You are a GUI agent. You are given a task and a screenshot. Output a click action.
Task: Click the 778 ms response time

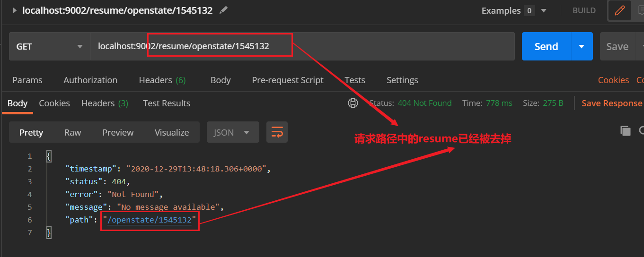pos(499,103)
